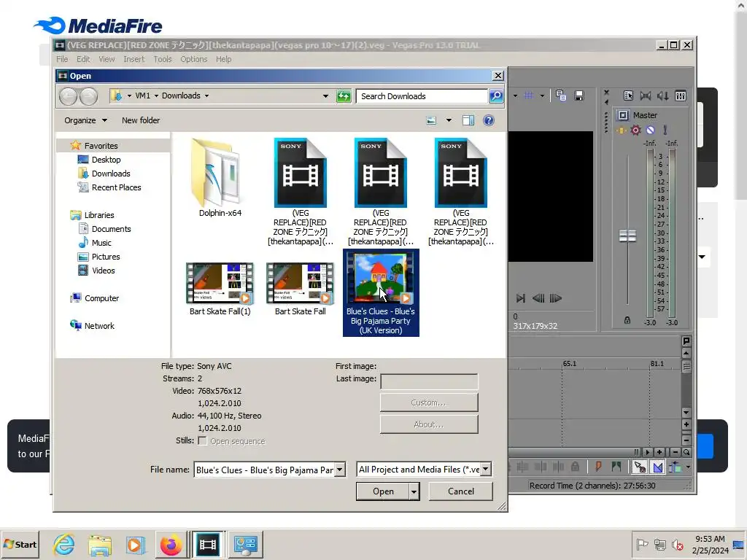Viewport: 747px width, 560px height.
Task: Open the Edit menu in Vegas Pro
Action: click(x=83, y=59)
